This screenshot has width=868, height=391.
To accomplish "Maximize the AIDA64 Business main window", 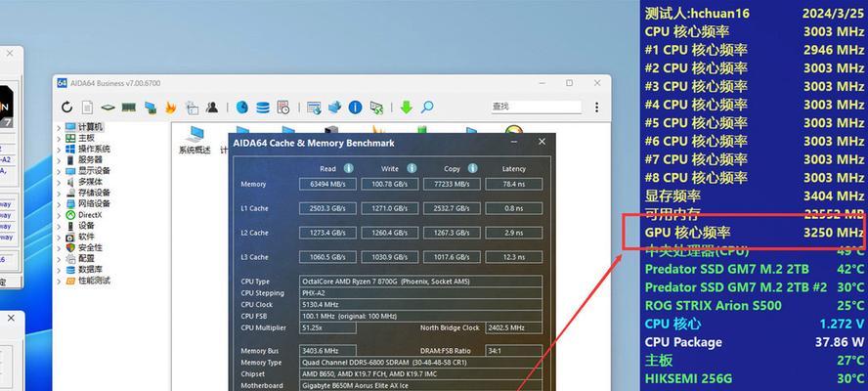I will pyautogui.click(x=570, y=83).
